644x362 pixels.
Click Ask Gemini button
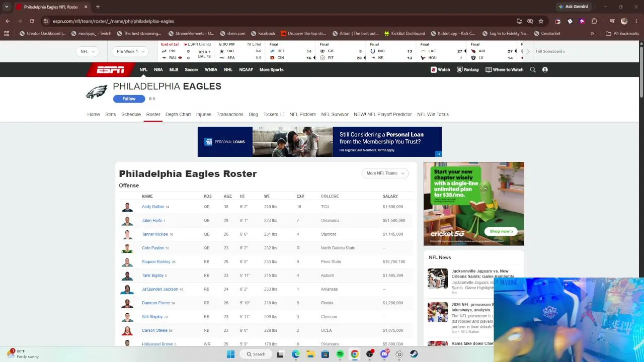point(573,7)
